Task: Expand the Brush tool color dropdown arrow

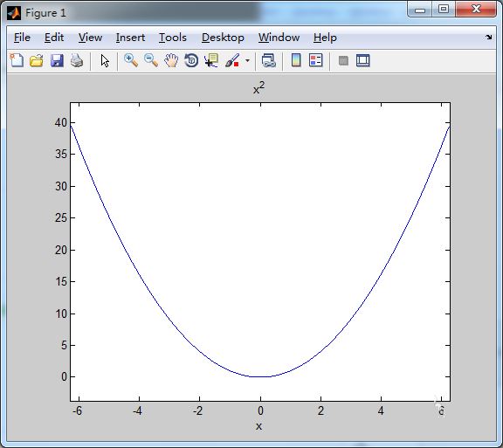Action: pyautogui.click(x=247, y=60)
